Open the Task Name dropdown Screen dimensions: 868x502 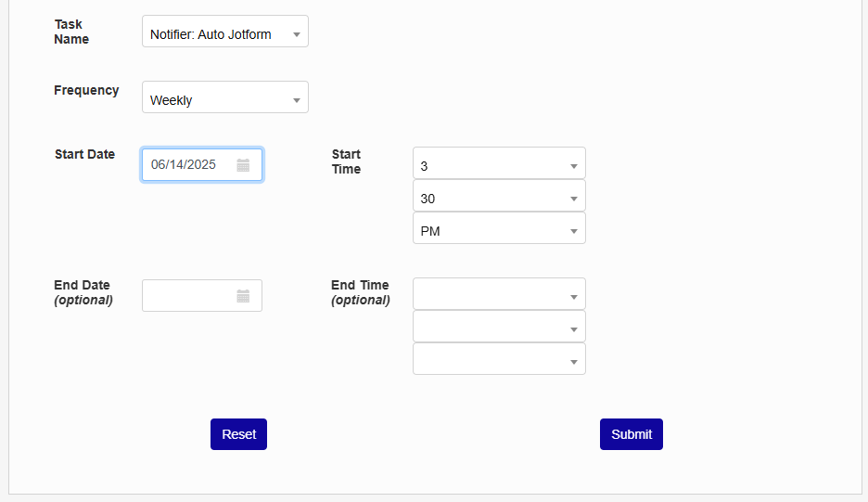225,31
